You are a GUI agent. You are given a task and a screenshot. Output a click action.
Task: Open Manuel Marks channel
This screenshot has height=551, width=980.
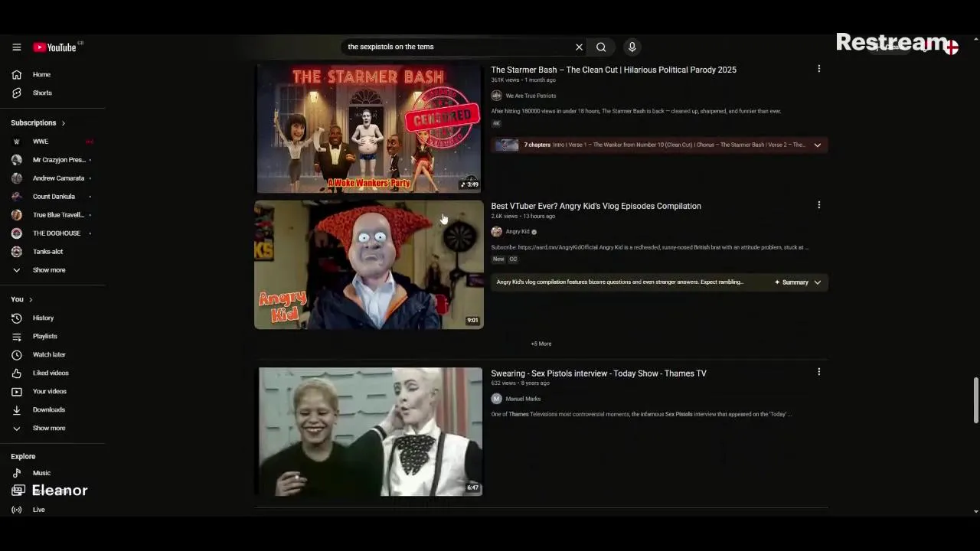[523, 399]
